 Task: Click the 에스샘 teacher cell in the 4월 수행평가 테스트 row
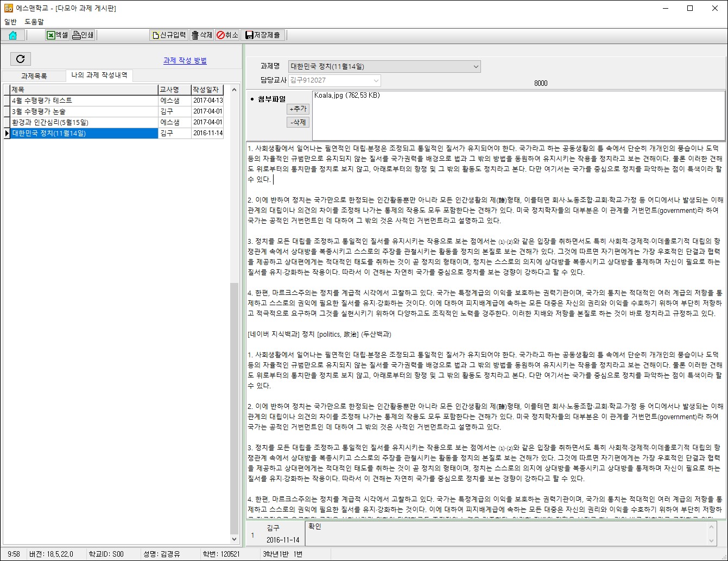coord(174,100)
